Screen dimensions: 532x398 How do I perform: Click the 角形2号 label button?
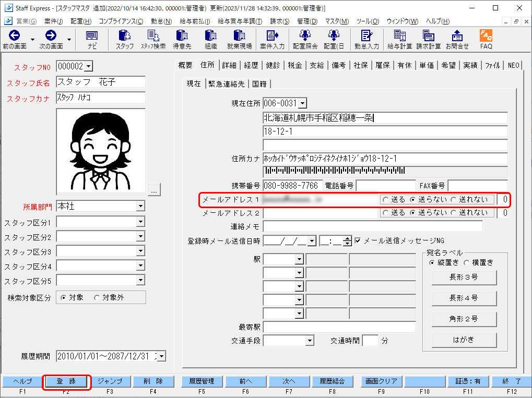pyautogui.click(x=464, y=319)
